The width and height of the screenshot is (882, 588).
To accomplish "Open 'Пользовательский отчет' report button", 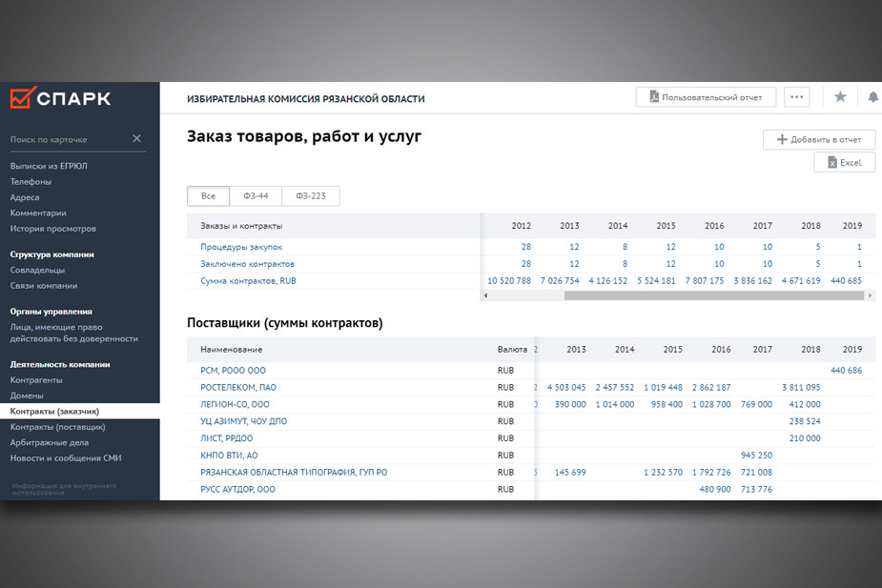I will point(706,97).
